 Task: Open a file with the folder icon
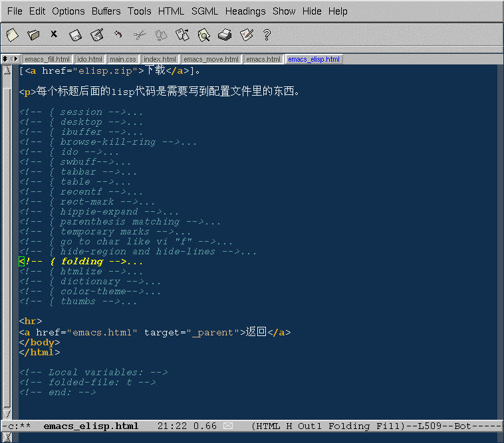[33, 34]
